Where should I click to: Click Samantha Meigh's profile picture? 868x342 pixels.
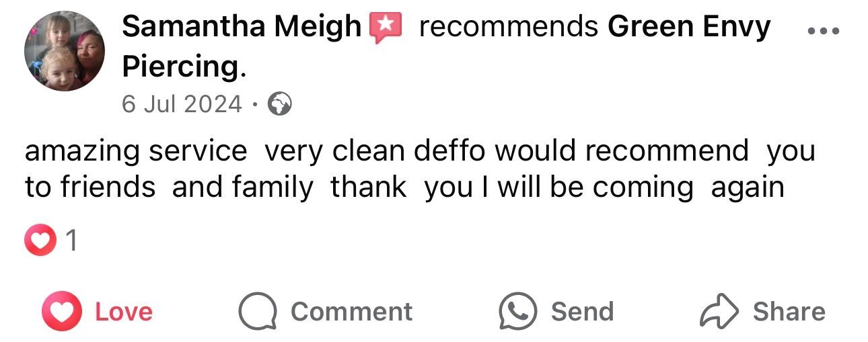(65, 51)
